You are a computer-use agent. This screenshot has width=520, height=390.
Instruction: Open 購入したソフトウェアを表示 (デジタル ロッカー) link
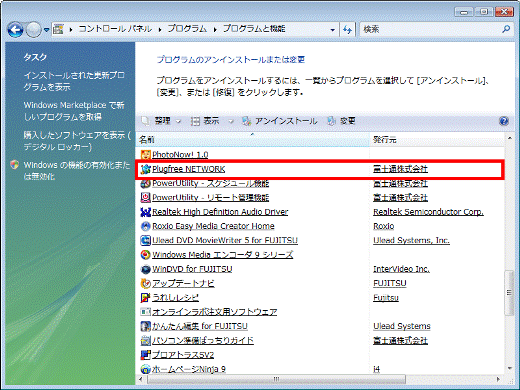click(x=77, y=141)
